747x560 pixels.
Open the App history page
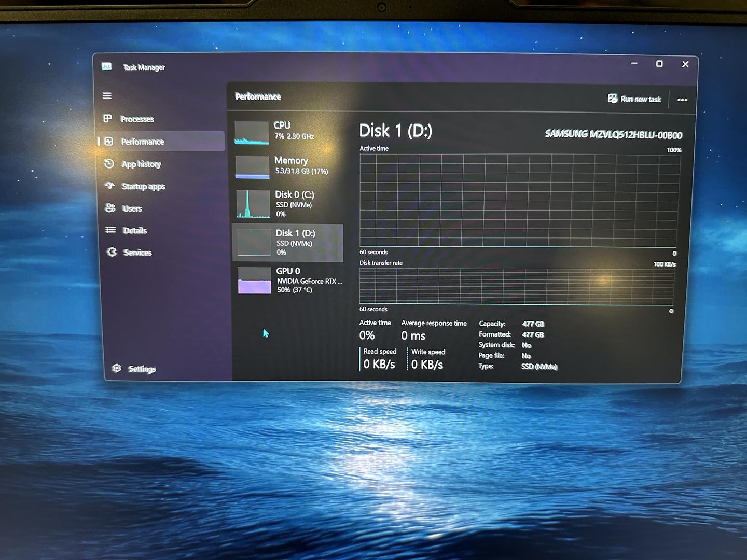141,164
